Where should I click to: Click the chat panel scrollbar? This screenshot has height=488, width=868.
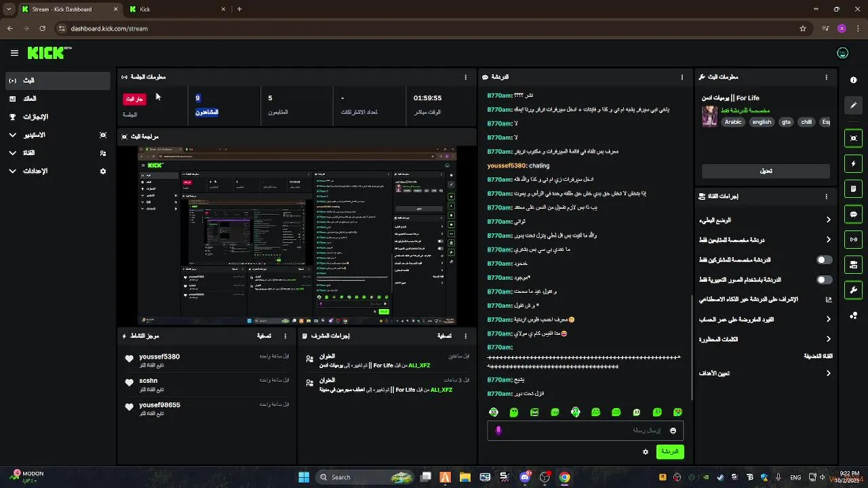691,346
